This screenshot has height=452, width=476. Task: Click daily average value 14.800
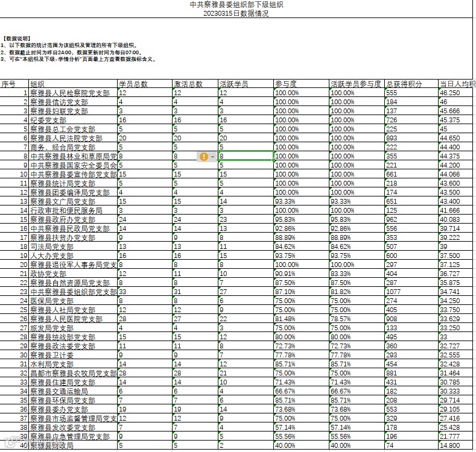(x=449, y=445)
